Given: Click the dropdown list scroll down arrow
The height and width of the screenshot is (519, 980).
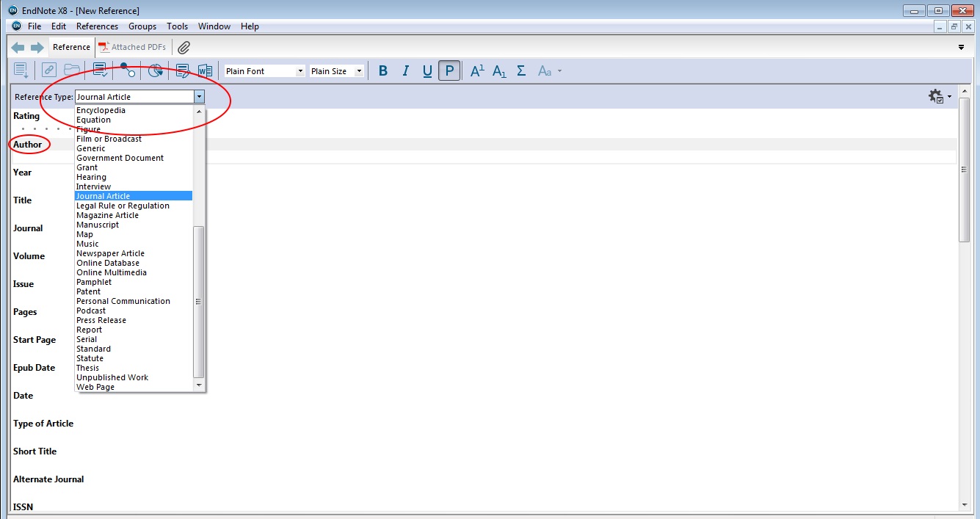Looking at the screenshot, I should (198, 385).
